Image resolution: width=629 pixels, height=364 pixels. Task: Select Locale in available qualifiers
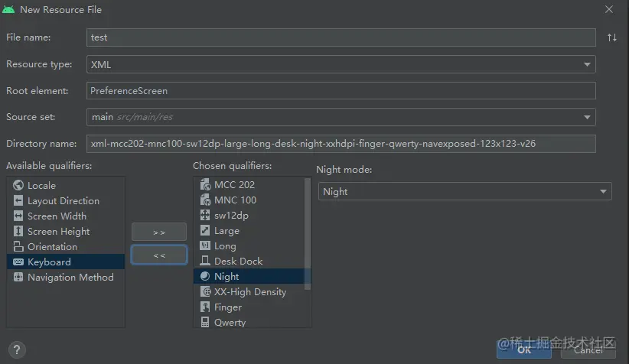point(66,185)
